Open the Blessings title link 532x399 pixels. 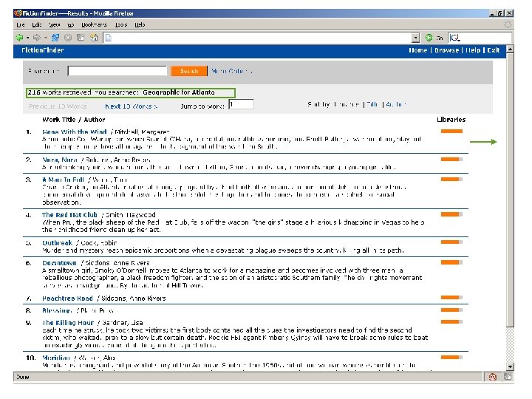(57, 310)
